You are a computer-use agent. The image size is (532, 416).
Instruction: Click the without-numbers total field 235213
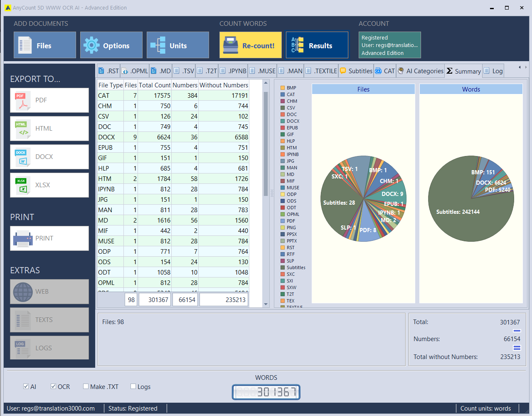[224, 300]
